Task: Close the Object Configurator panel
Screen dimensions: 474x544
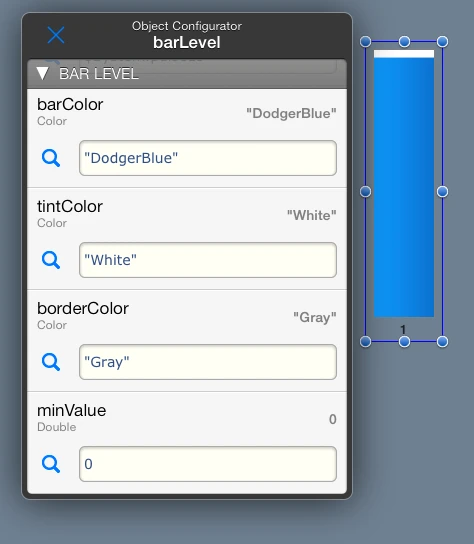Action: (56, 35)
